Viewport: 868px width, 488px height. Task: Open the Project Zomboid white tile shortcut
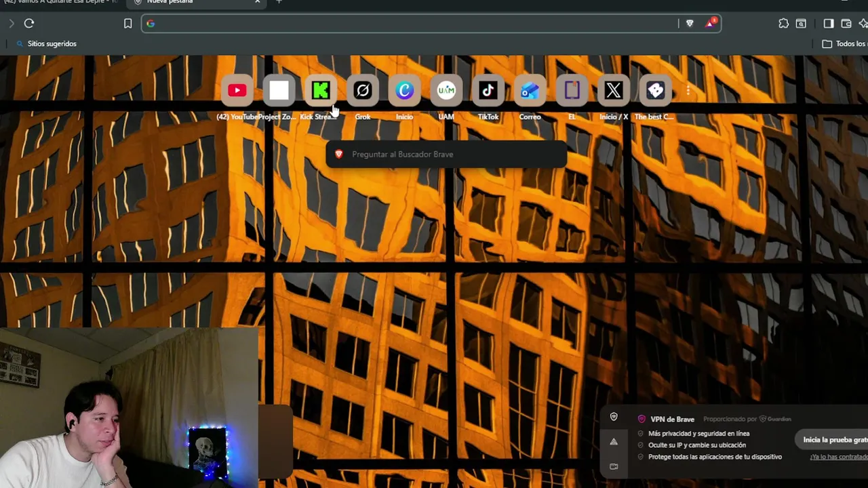[x=279, y=90]
